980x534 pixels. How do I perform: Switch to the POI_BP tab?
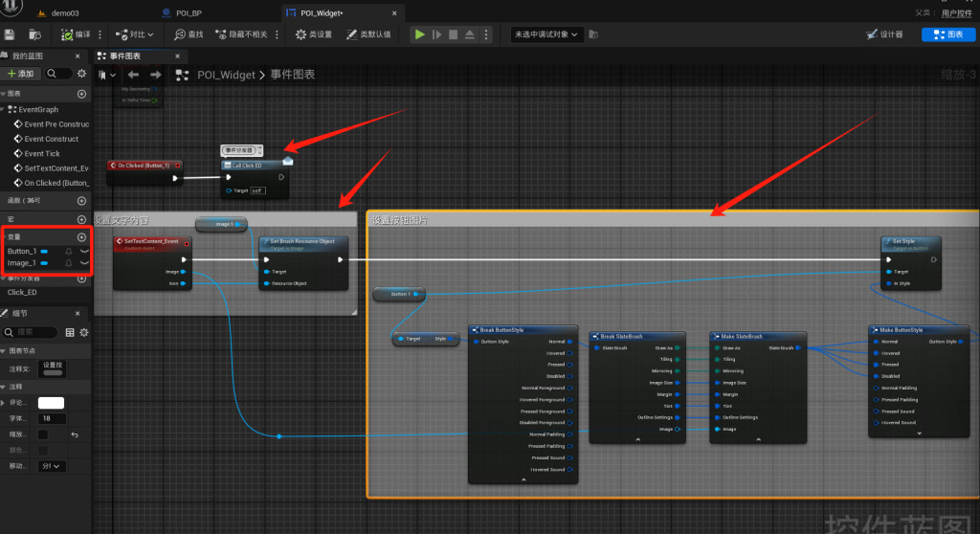click(189, 13)
